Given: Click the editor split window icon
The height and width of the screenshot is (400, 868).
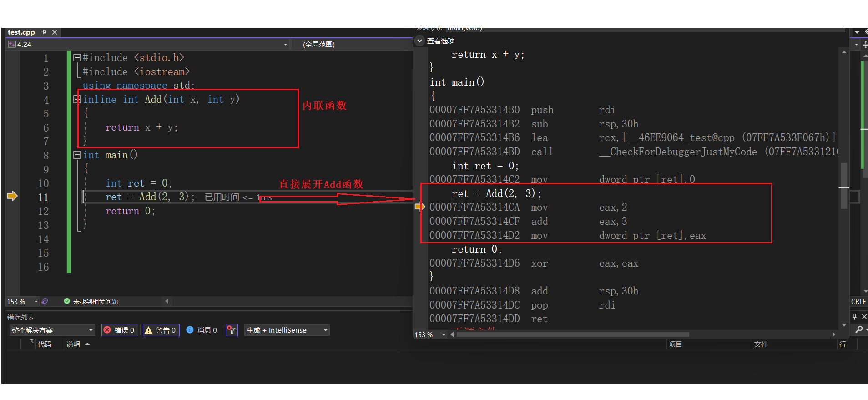Looking at the screenshot, I should 864,45.
